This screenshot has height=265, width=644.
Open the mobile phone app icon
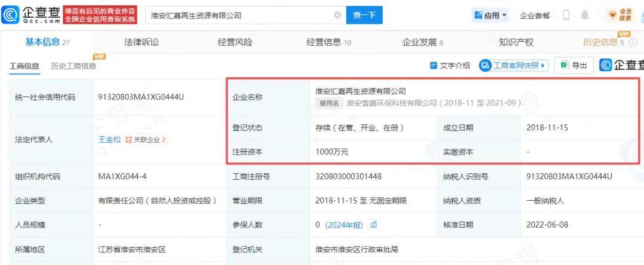566,15
